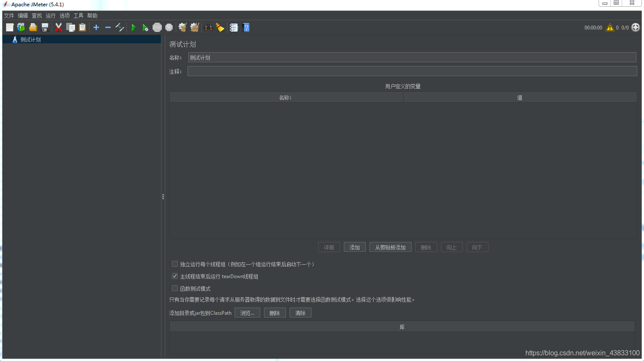The image size is (644, 361).
Task: Click the yellow warning log icon
Action: [610, 27]
